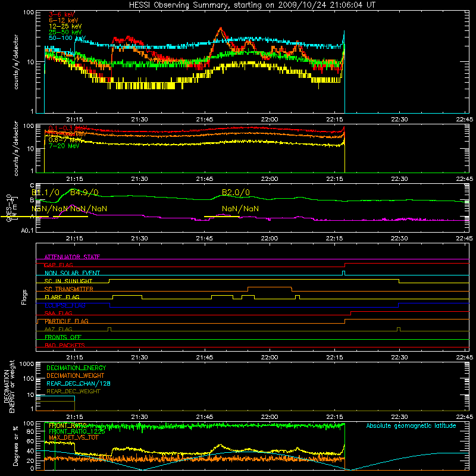
Task: Select the PARTICLE_FLAG label
Action: pos(67,321)
